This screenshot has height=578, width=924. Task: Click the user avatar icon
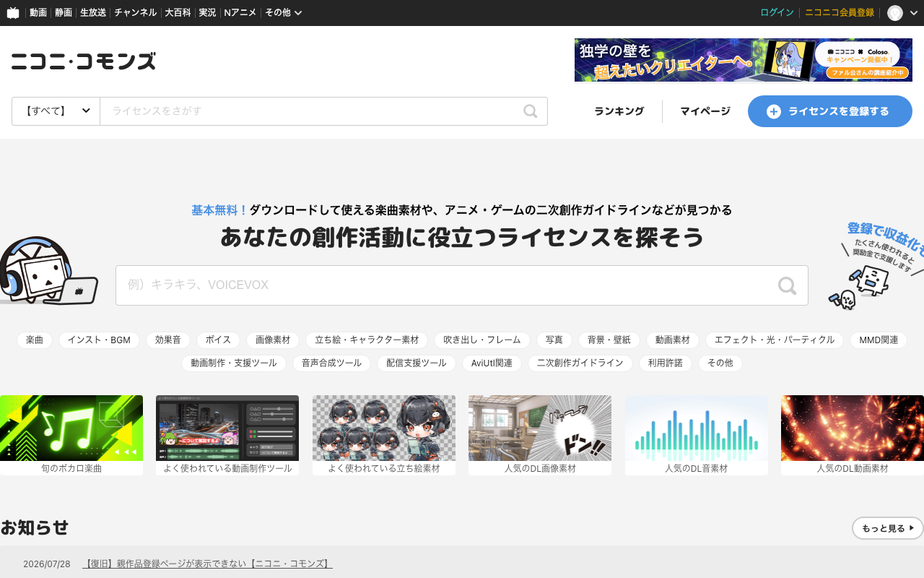[x=895, y=12]
